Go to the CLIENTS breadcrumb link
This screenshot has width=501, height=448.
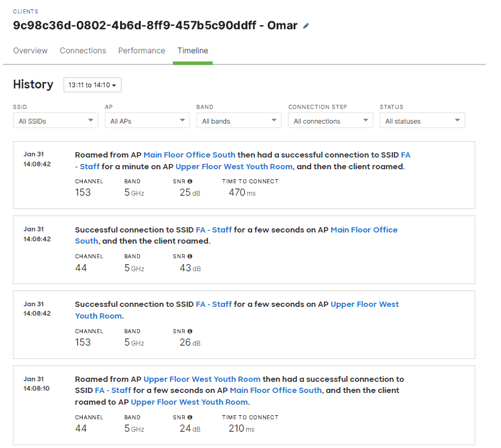click(26, 12)
